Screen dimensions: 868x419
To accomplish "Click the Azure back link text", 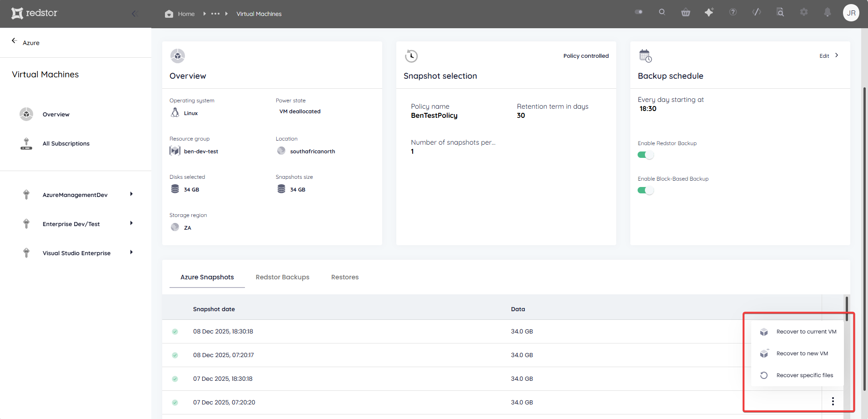I will coord(31,43).
